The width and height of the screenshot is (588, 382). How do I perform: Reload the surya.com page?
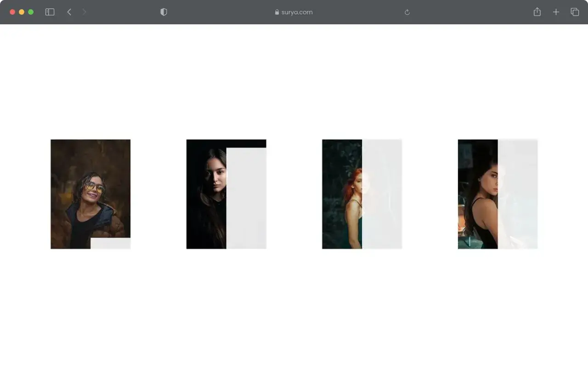[x=407, y=12]
